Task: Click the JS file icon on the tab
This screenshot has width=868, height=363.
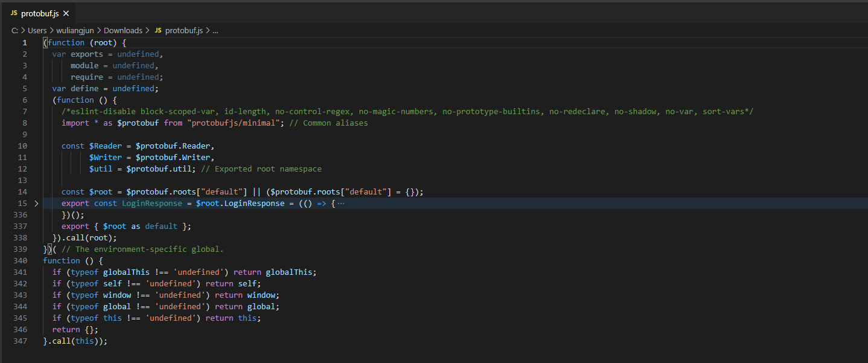Action: (x=14, y=13)
